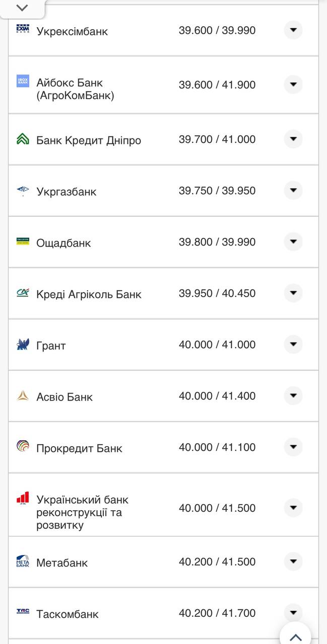
Task: Open the Таскомбанк row dropdown arrow
Action: [x=293, y=613]
